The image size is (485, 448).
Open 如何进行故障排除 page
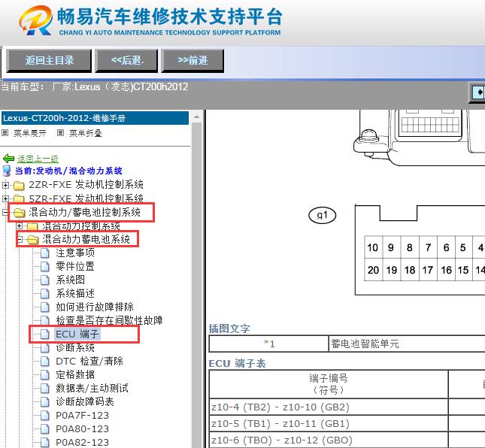coord(95,307)
